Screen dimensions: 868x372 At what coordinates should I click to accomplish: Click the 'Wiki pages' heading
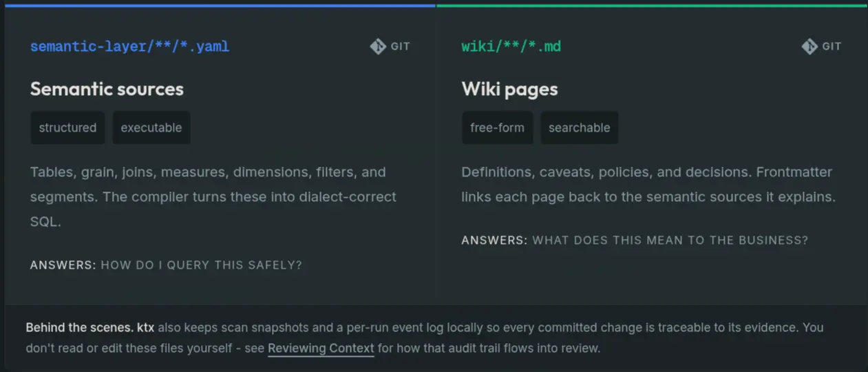[x=509, y=89]
